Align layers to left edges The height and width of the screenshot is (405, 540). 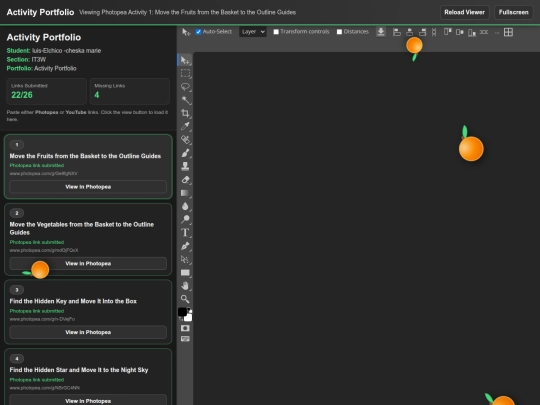397,32
